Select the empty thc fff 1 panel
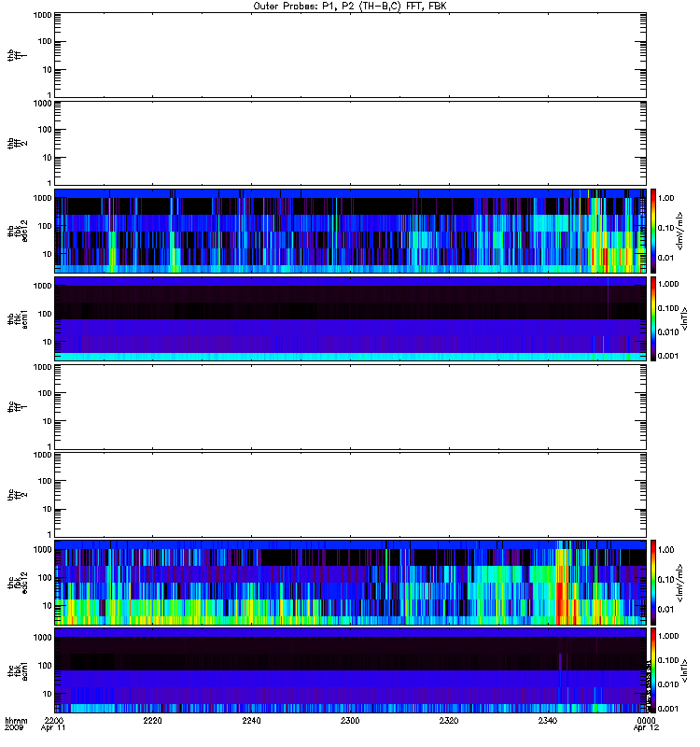 350,407
